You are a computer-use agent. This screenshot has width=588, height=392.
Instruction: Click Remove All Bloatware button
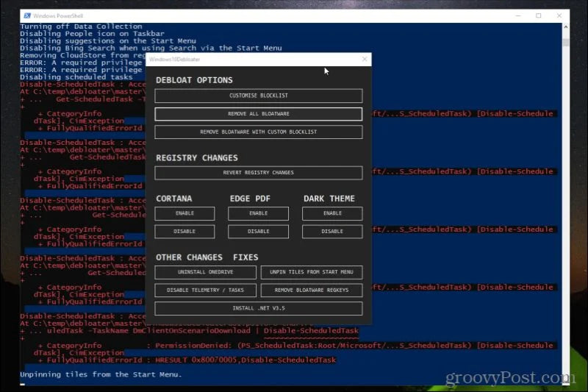click(x=259, y=114)
